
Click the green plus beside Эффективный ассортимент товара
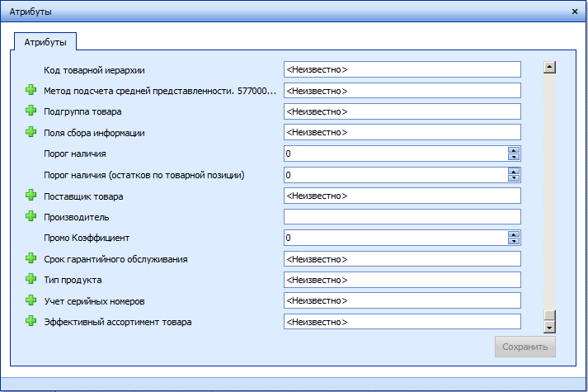[31, 322]
